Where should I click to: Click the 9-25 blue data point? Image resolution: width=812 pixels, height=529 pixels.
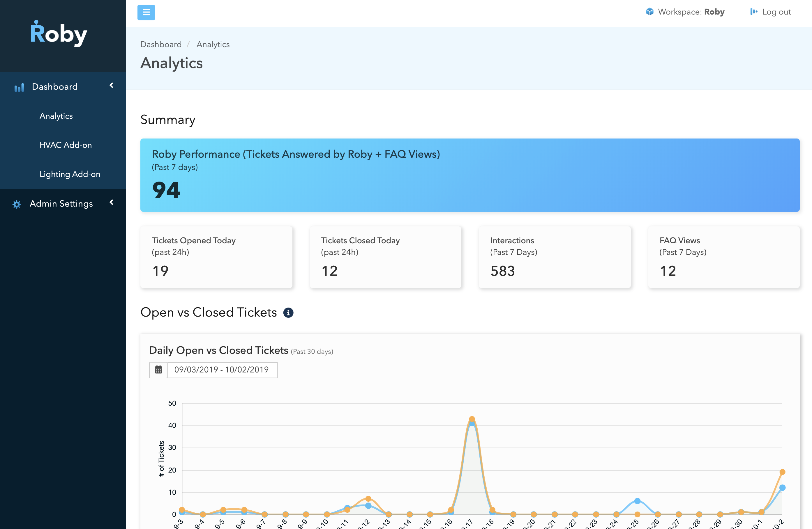click(x=637, y=501)
